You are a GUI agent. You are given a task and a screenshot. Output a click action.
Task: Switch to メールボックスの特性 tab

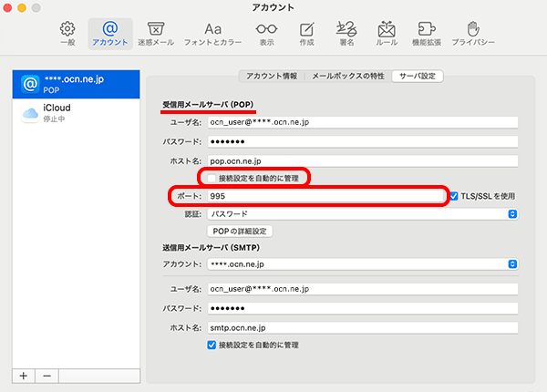coord(348,76)
